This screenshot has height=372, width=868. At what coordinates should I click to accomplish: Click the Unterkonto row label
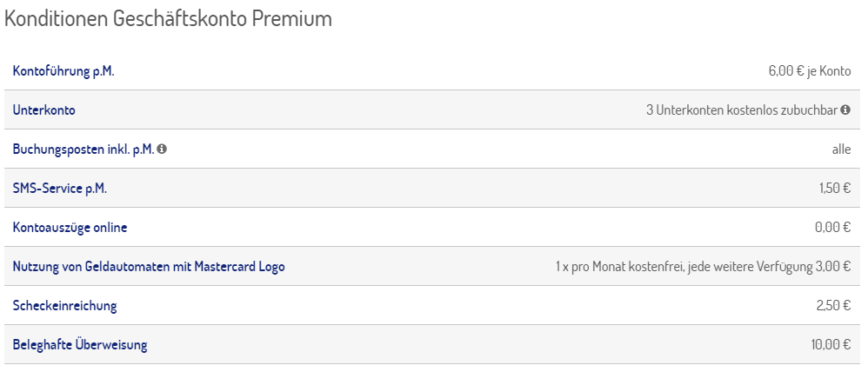coord(43,110)
